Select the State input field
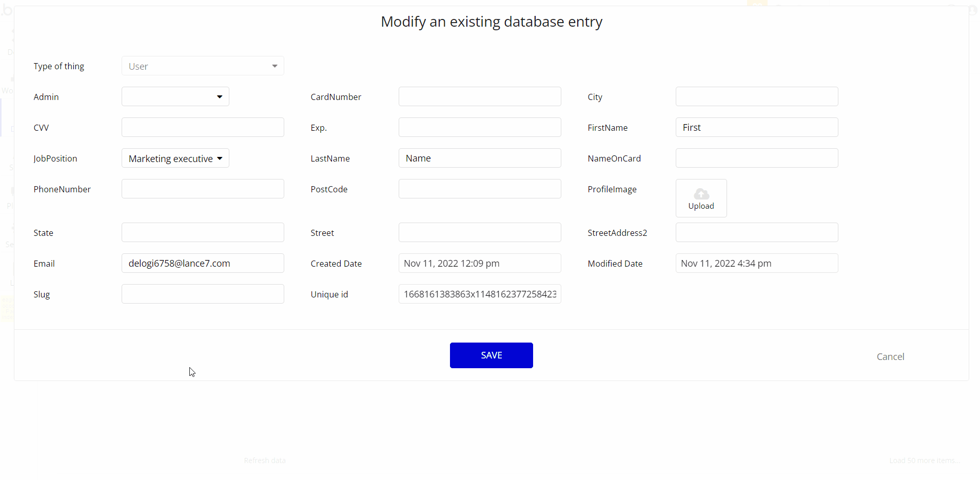The width and height of the screenshot is (980, 480). pos(203,233)
